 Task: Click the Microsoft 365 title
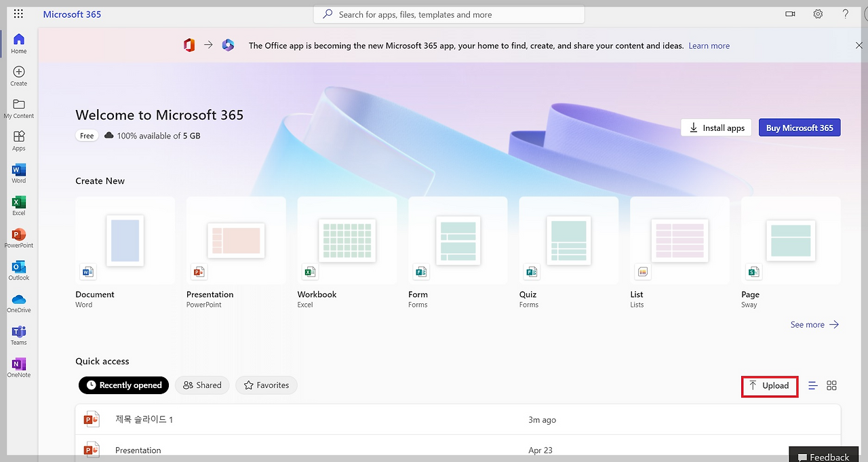tap(72, 14)
